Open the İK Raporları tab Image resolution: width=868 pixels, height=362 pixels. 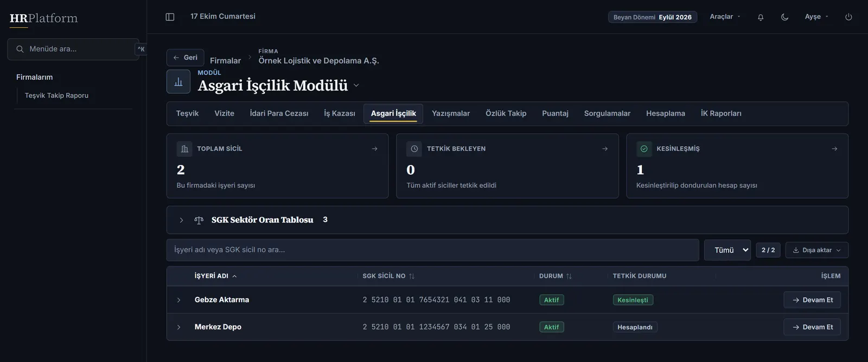click(721, 113)
